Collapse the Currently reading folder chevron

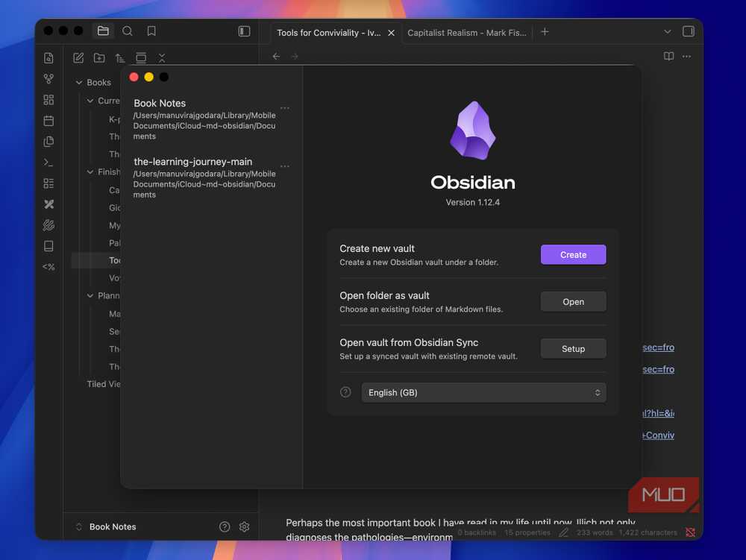tap(90, 101)
